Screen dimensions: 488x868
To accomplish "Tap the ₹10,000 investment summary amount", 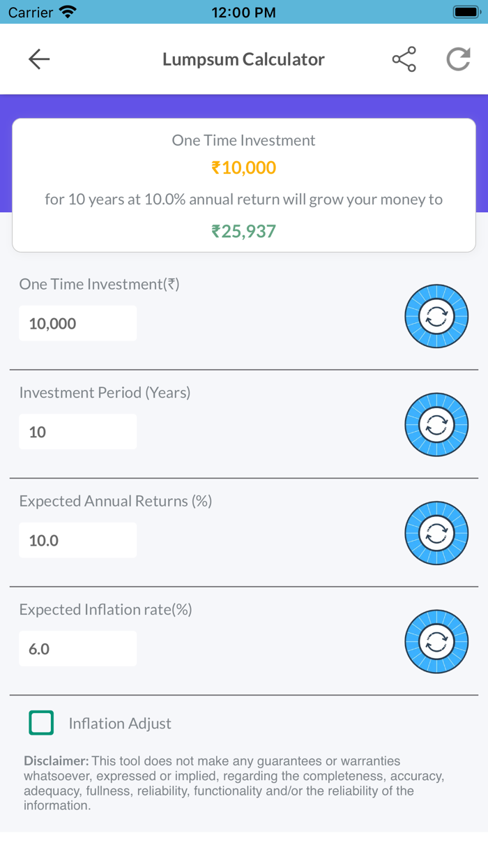I will point(244,168).
